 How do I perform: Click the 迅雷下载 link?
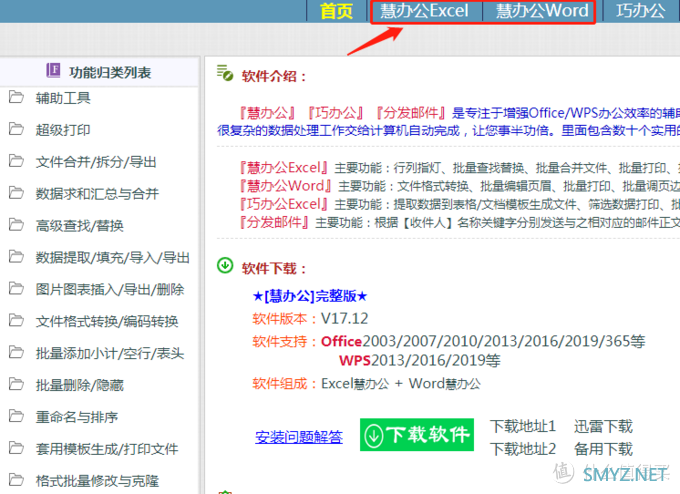[603, 426]
